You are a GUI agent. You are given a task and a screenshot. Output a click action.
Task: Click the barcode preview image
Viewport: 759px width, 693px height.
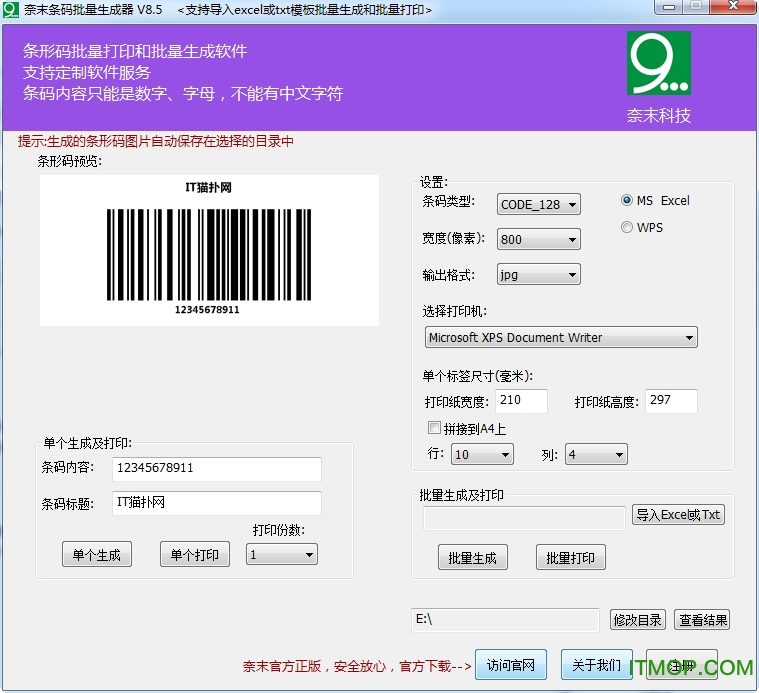click(209, 250)
